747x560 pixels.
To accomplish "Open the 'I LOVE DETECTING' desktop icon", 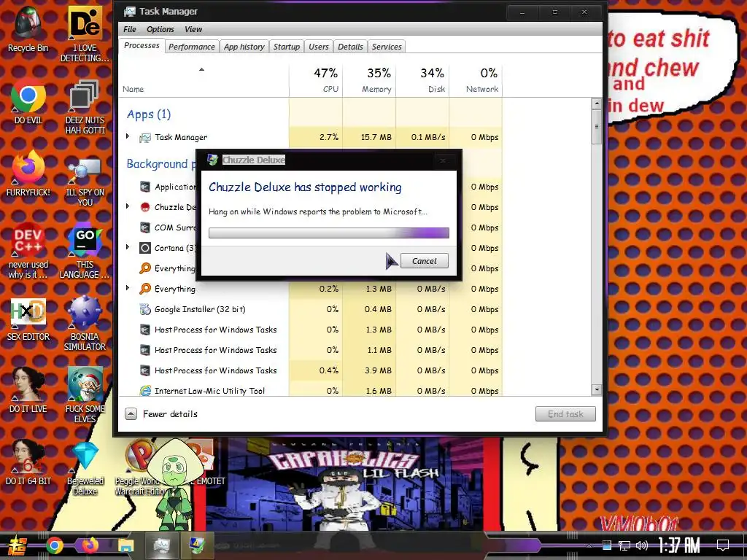I will click(x=85, y=34).
